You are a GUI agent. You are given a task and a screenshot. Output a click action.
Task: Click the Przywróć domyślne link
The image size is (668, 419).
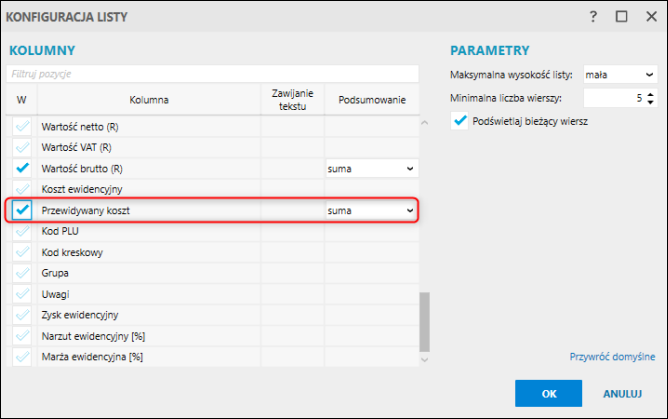point(612,356)
